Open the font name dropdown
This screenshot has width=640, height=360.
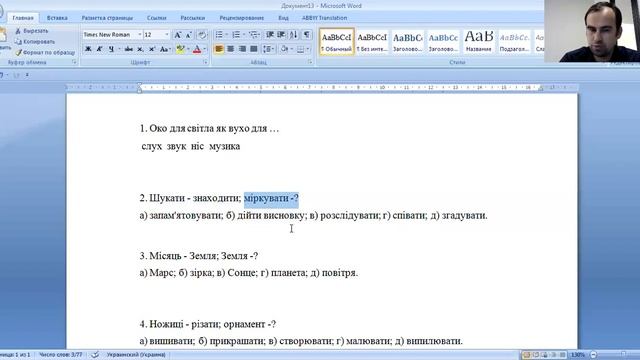click(x=140, y=35)
